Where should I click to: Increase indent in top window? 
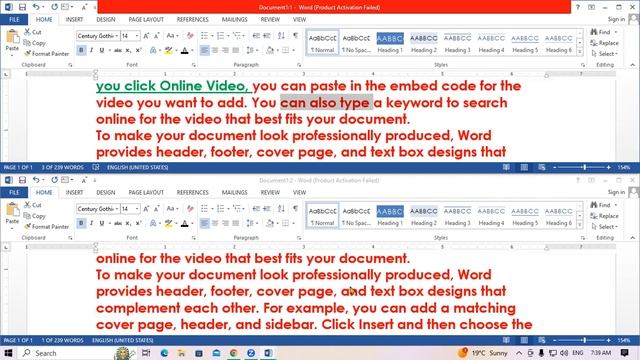(x=267, y=36)
